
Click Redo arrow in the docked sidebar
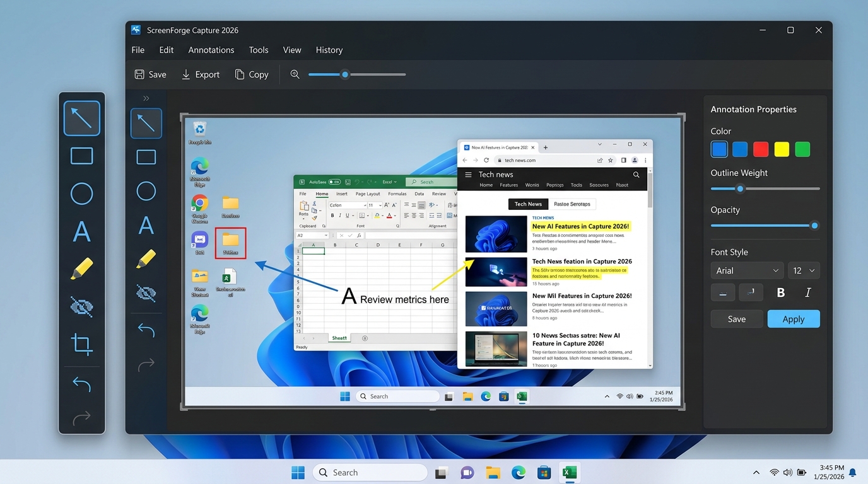pyautogui.click(x=146, y=364)
